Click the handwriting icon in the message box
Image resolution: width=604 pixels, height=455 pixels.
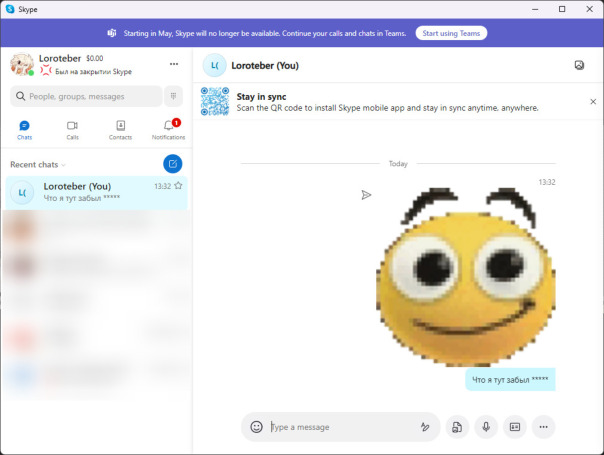click(425, 426)
